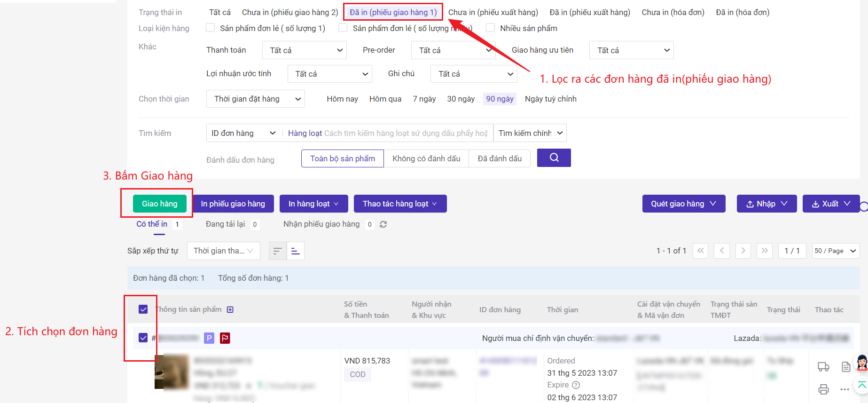Viewport: 868px width, 403px height.
Task: Open the document icon in Thao tác column
Action: click(845, 367)
